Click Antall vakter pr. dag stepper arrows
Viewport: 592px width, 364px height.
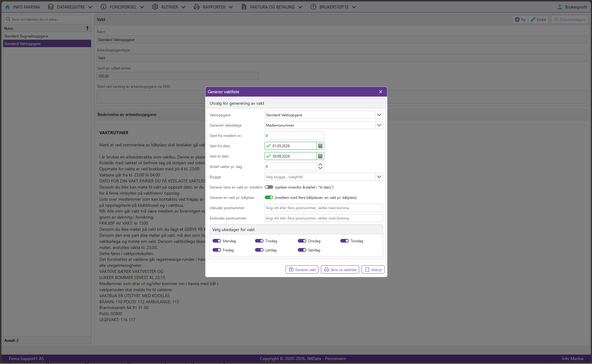pos(320,167)
